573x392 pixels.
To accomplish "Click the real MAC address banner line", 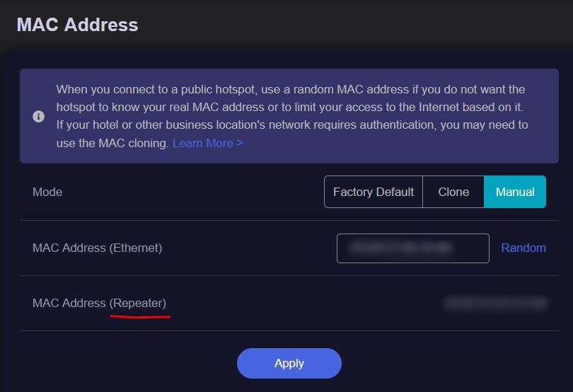I will (290, 108).
